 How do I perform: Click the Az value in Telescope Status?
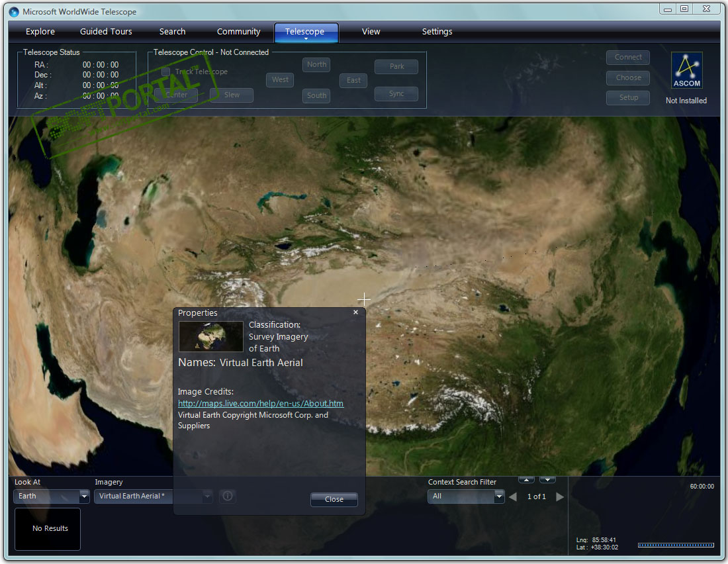(101, 96)
